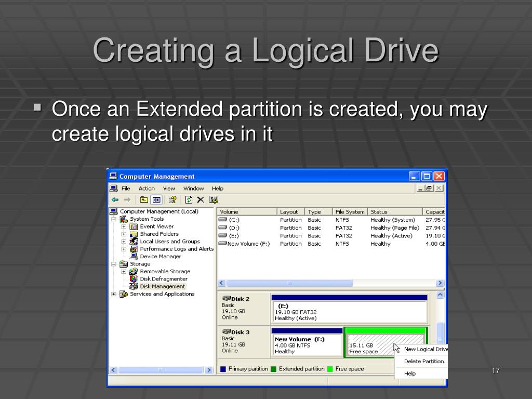Click the Healthy (System) status cell

tap(393, 220)
